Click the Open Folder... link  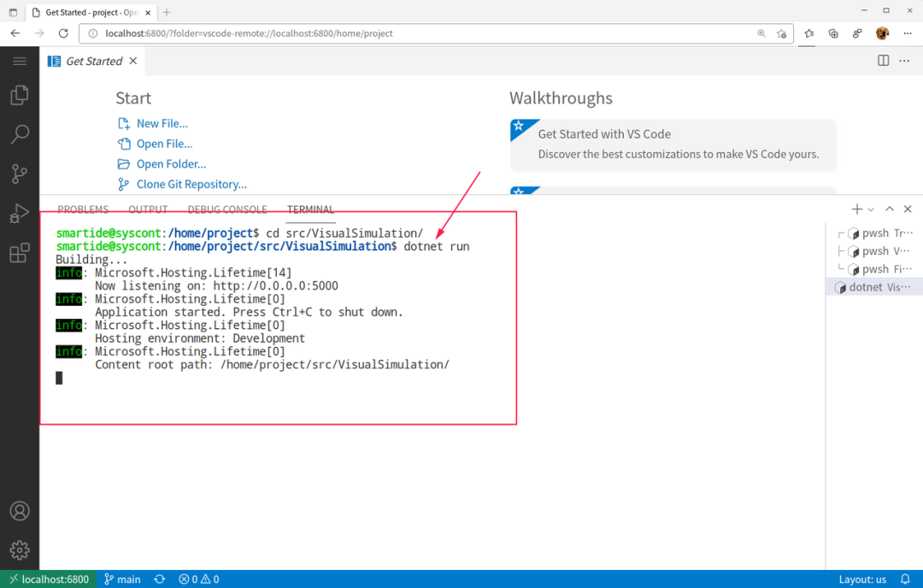(171, 164)
